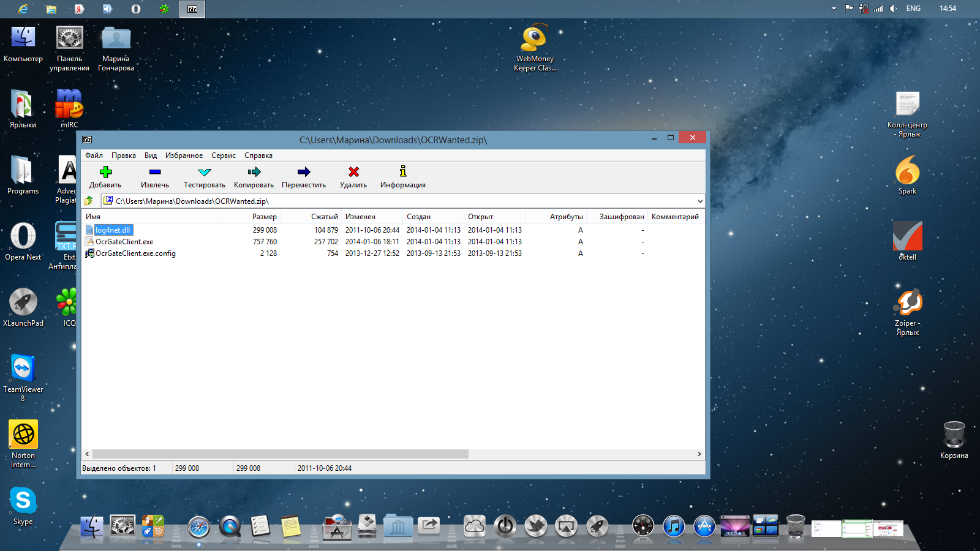The width and height of the screenshot is (980, 551).
Task: Sort by the Изменен column header
Action: click(x=360, y=217)
